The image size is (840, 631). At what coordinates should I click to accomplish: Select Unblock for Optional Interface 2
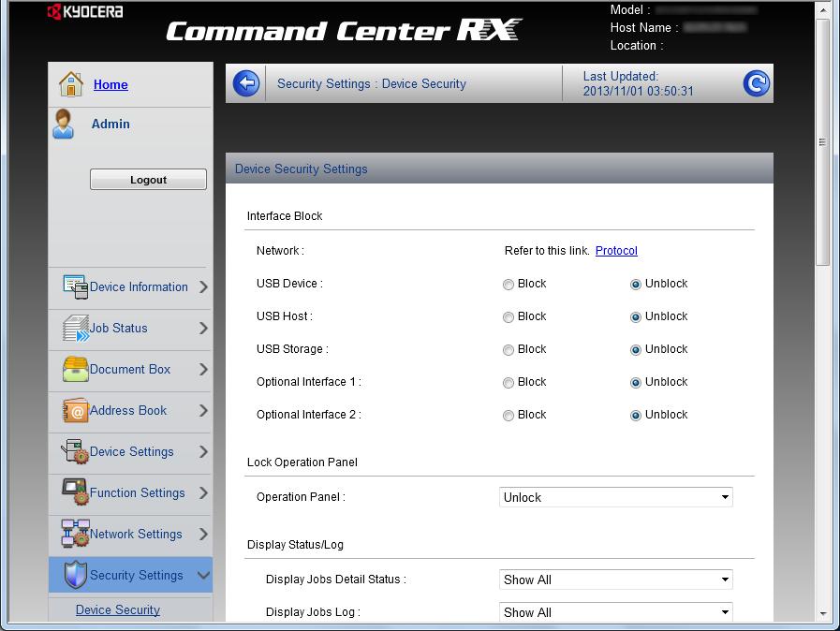tap(635, 415)
